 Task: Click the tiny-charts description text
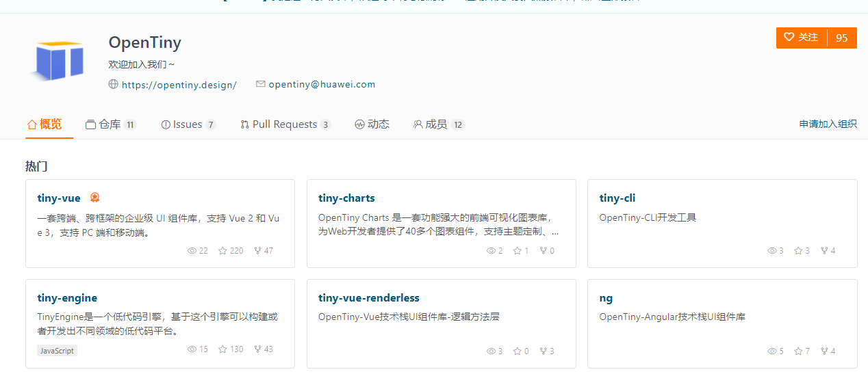point(439,225)
